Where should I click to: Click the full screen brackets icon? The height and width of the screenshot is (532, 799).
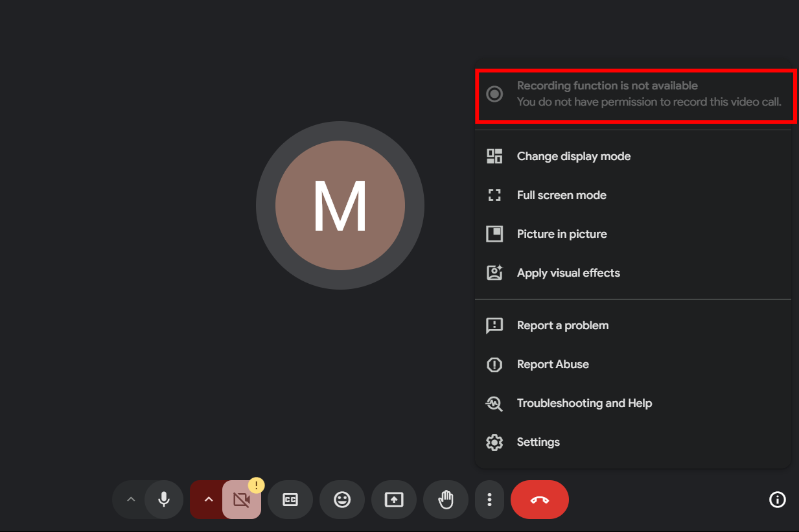(x=494, y=195)
